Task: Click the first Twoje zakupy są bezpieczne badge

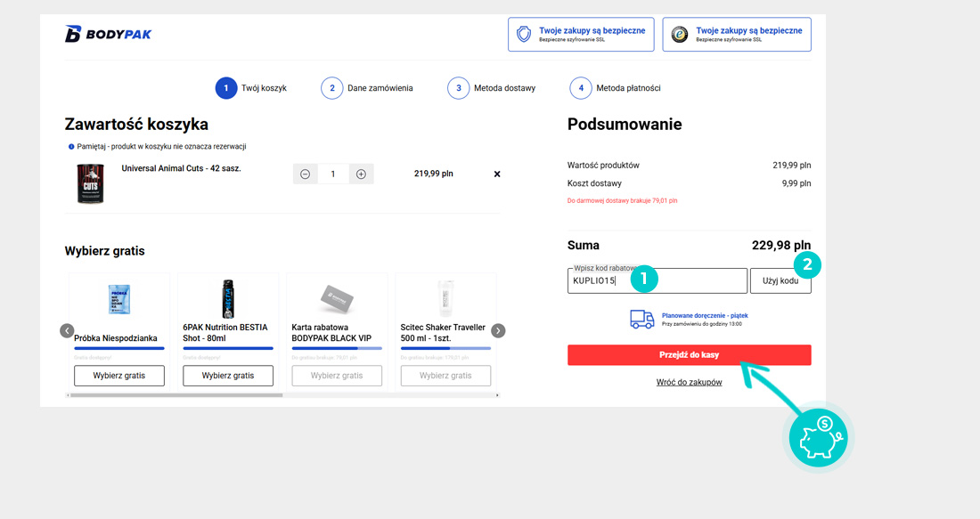Action: (581, 35)
